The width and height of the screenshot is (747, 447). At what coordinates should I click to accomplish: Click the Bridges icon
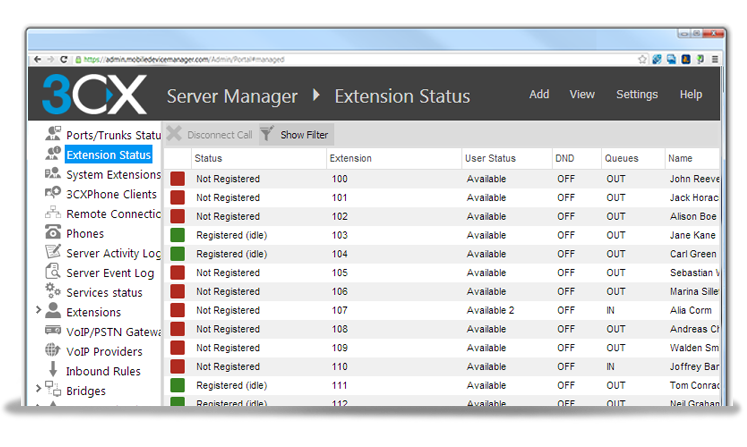click(x=53, y=389)
